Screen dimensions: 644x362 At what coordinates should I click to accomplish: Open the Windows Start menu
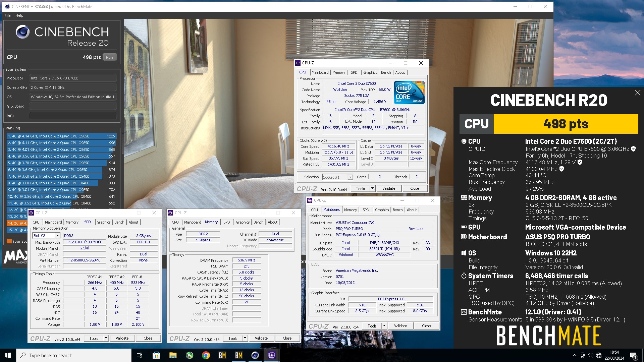pos(8,355)
